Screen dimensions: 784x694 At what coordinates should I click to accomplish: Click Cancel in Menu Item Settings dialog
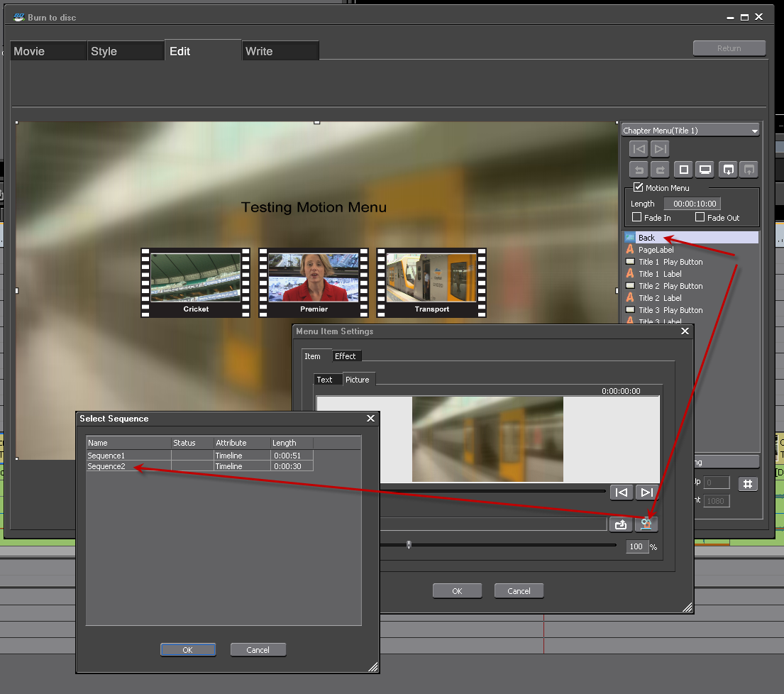click(x=519, y=590)
